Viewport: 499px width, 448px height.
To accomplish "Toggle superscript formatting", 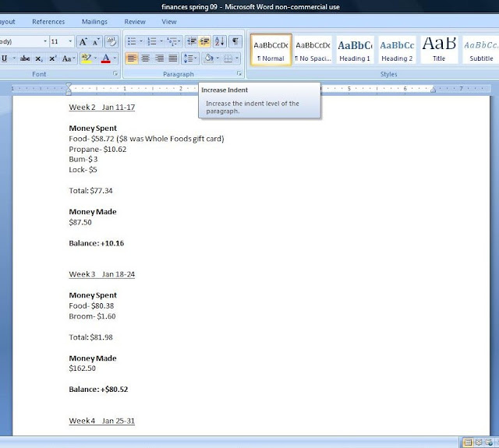I will click(x=52, y=58).
